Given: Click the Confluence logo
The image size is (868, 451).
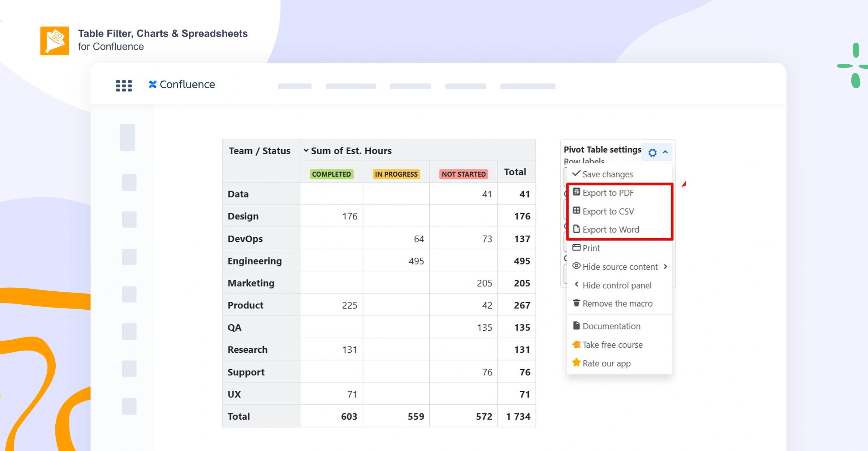Looking at the screenshot, I should tap(181, 84).
